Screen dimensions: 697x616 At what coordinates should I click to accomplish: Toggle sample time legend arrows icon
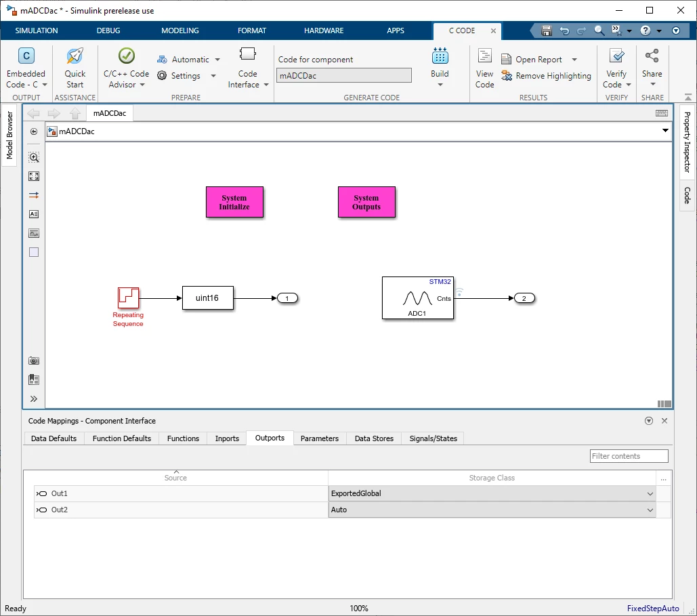point(34,195)
